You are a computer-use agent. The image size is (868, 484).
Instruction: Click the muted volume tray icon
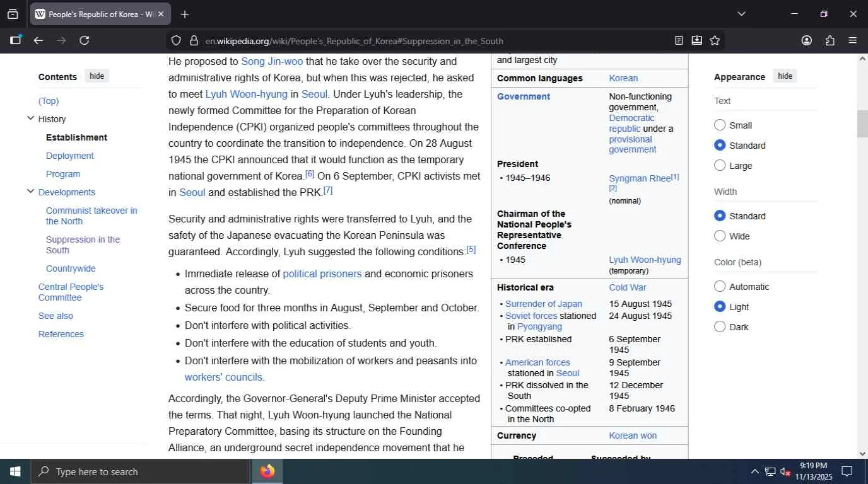point(785,471)
